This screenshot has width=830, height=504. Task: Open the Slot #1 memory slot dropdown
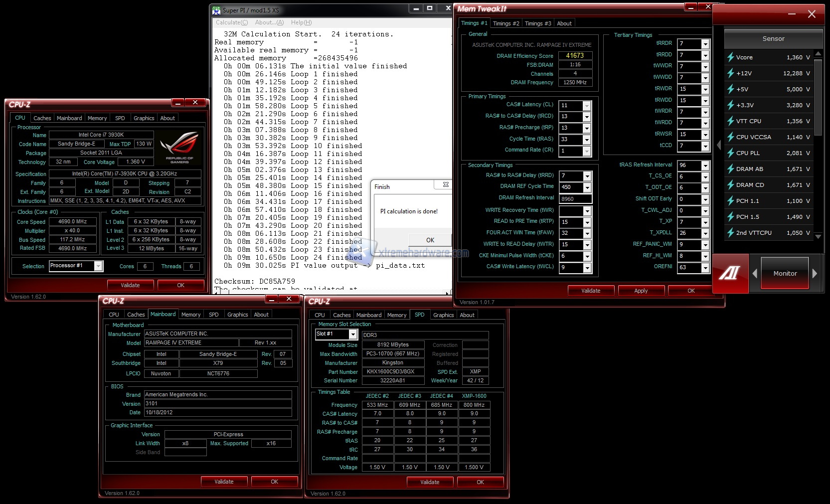[352, 335]
